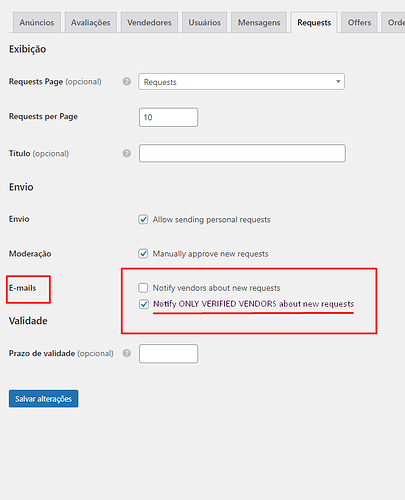This screenshot has width=405, height=500.
Task: Toggle Allow sending personal requests checkbox
Action: click(x=143, y=219)
